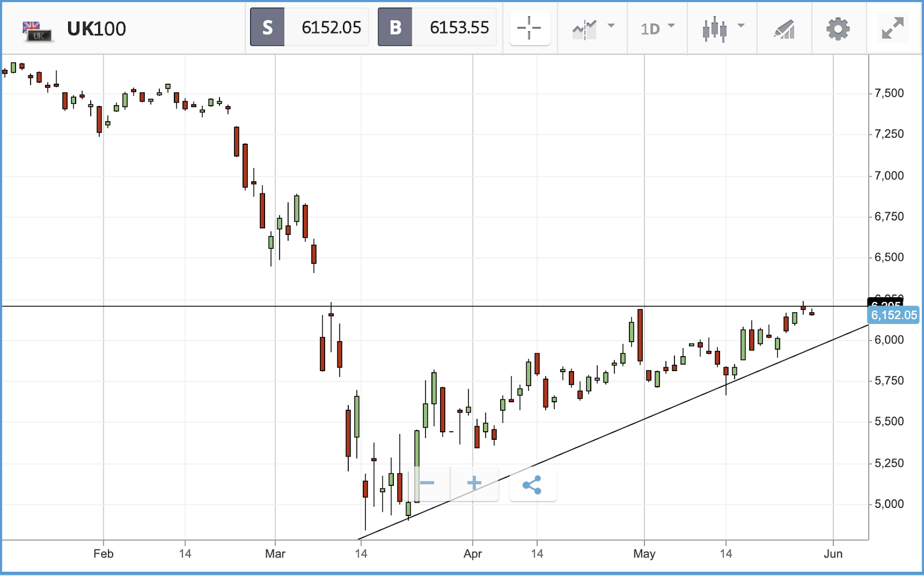The height and width of the screenshot is (576, 924).
Task: Select the buy price 6153.55
Action: click(460, 27)
